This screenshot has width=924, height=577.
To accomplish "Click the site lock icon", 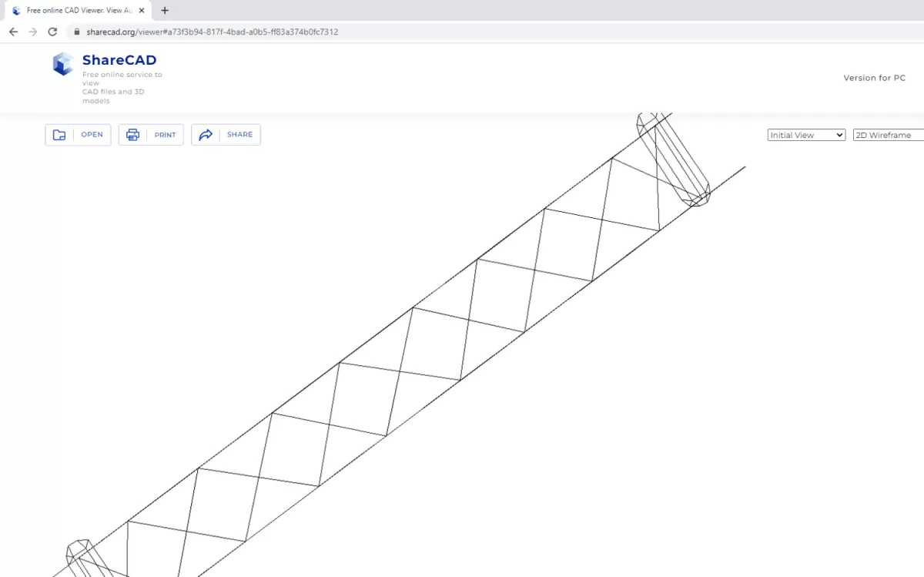I will click(76, 32).
